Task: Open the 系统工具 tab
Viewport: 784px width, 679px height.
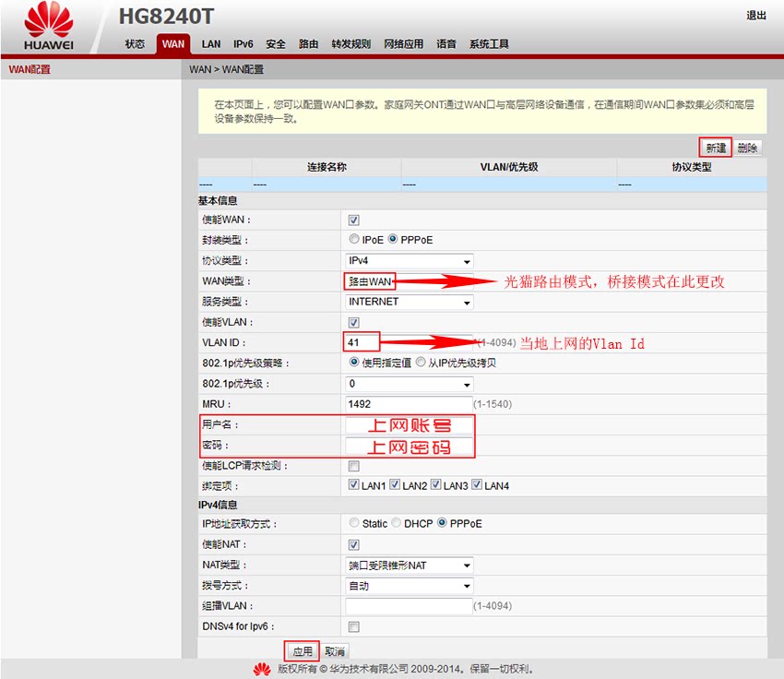Action: click(489, 44)
